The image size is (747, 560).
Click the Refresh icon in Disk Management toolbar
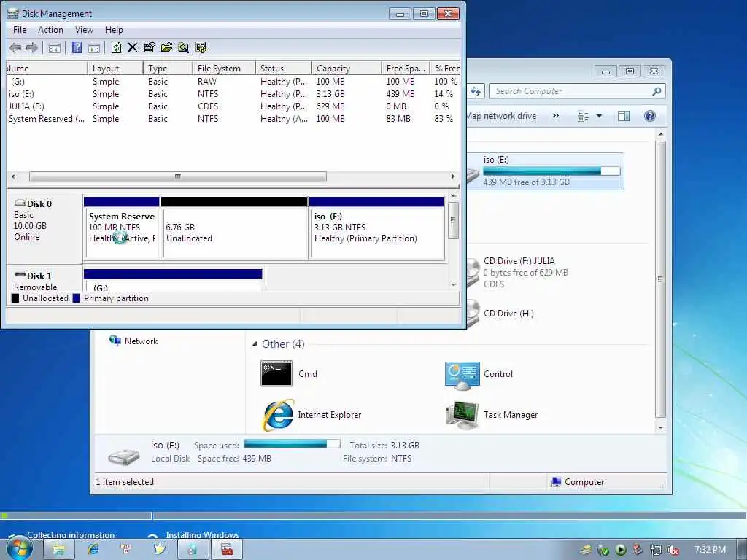(116, 47)
